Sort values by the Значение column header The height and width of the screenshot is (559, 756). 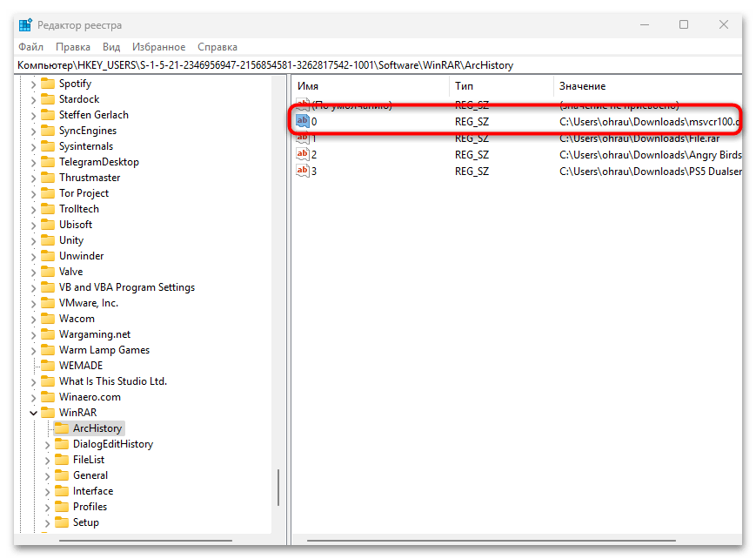click(x=648, y=86)
